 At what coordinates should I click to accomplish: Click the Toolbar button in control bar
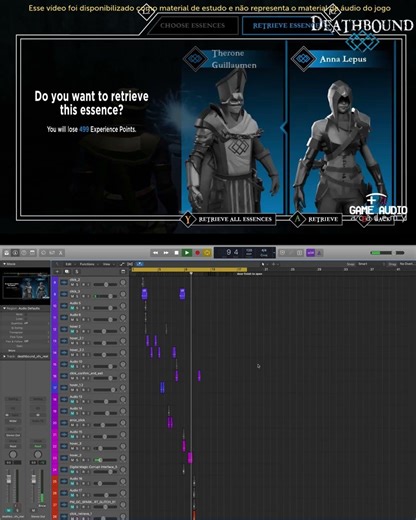click(x=32, y=253)
